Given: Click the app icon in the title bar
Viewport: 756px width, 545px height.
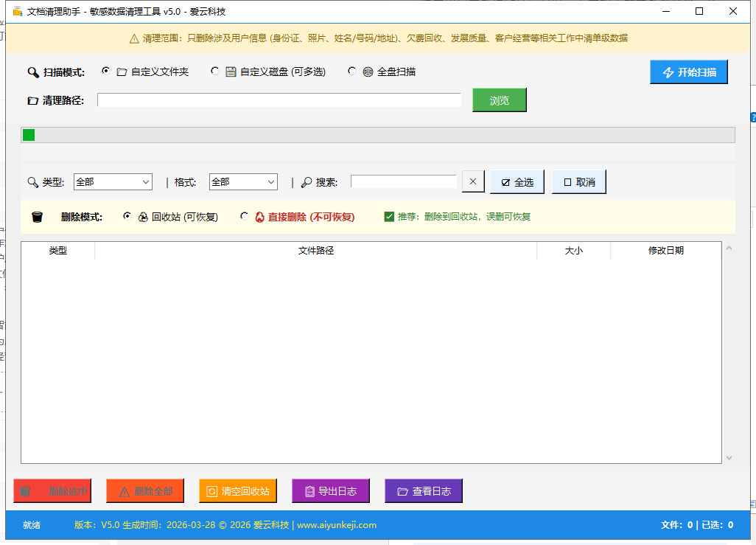Looking at the screenshot, I should point(18,12).
